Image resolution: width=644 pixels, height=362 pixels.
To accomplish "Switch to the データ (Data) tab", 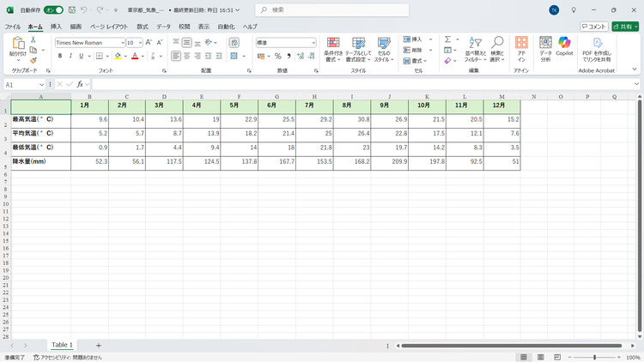I will click(163, 27).
